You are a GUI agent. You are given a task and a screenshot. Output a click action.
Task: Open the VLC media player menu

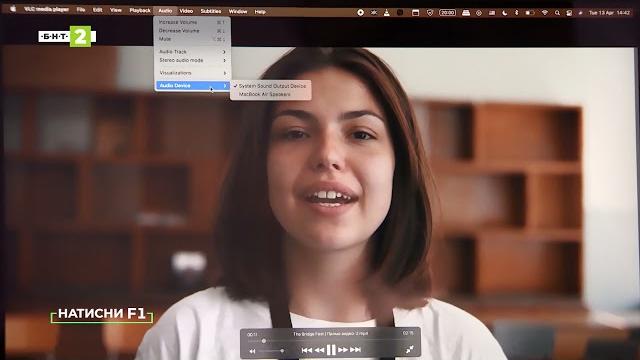click(x=46, y=9)
